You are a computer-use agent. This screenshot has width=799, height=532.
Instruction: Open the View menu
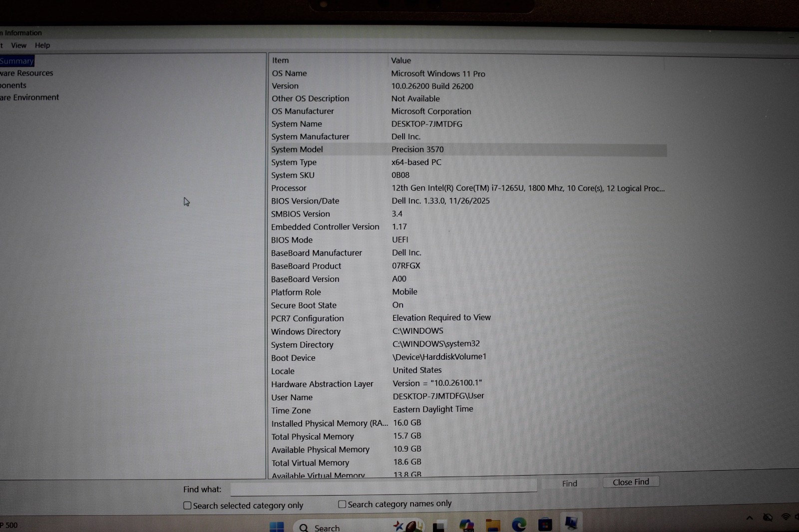click(19, 45)
